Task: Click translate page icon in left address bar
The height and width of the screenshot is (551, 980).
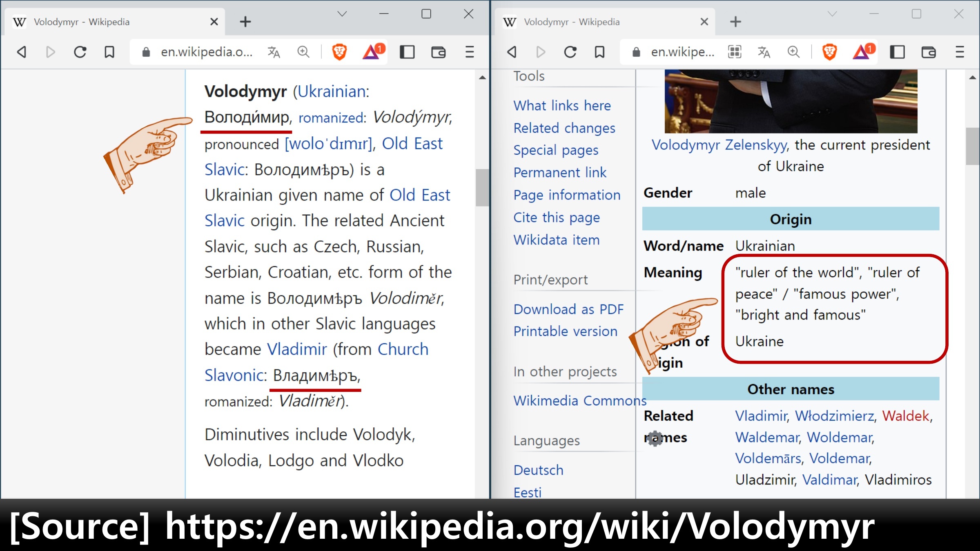Action: [274, 52]
